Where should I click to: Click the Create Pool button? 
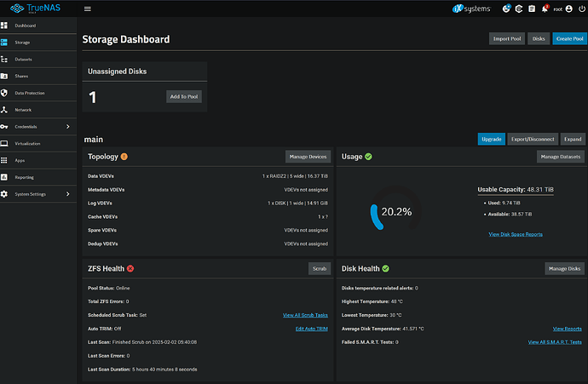[x=569, y=38]
